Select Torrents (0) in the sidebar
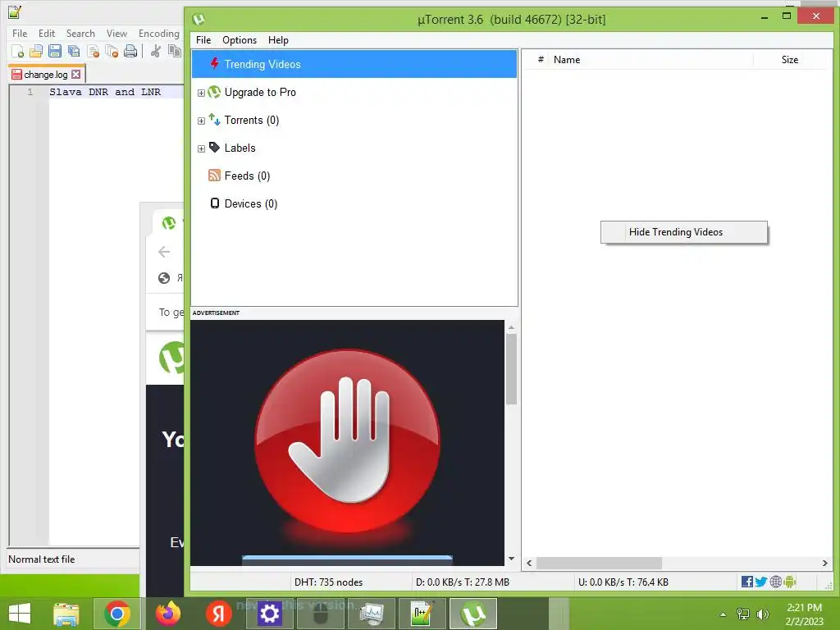Viewport: 840px width, 630px height. (x=252, y=120)
